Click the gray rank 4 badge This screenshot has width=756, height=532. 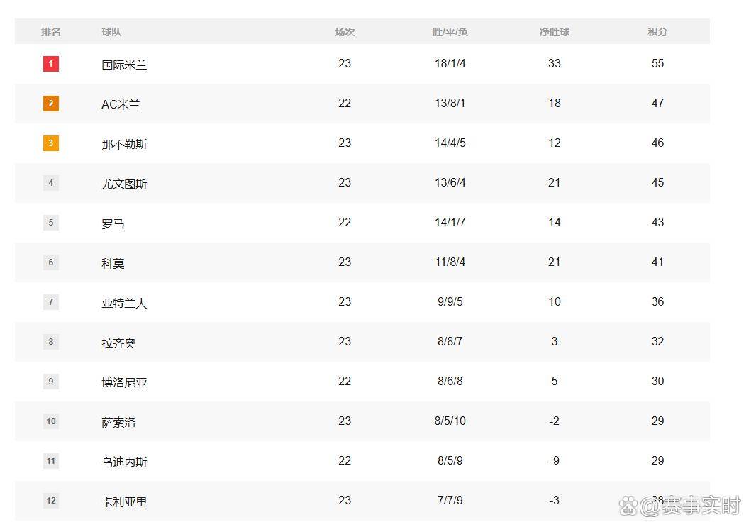[50, 183]
